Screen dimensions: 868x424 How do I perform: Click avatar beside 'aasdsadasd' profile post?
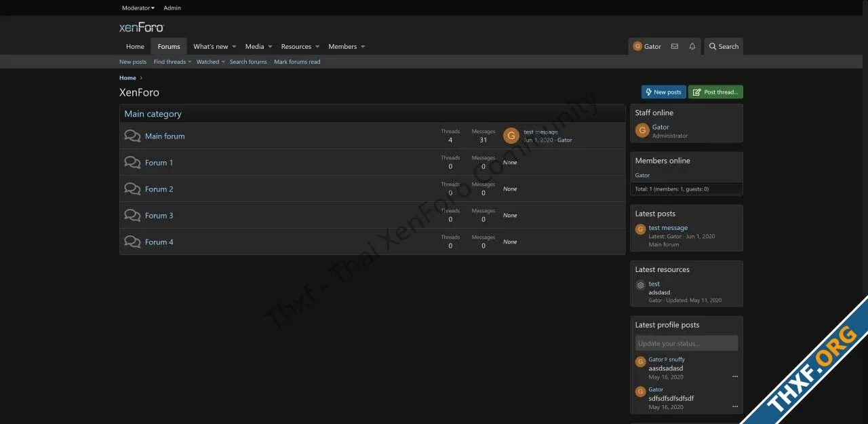pos(640,362)
